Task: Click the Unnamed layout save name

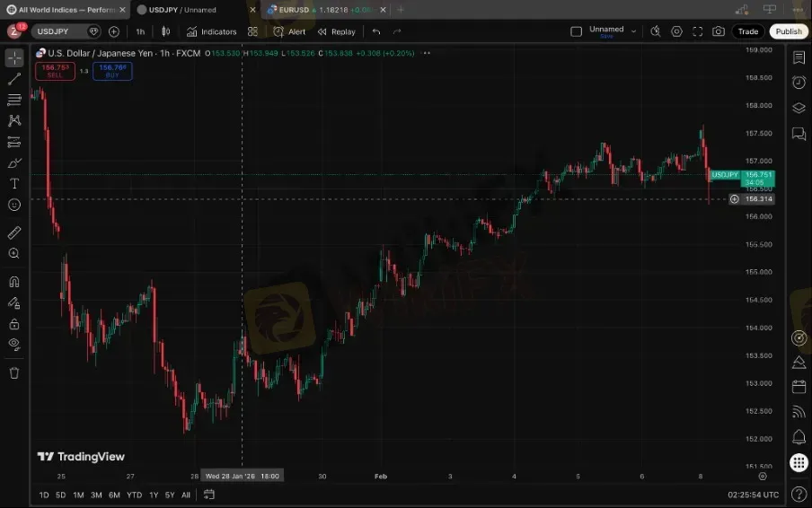Action: tap(606, 31)
